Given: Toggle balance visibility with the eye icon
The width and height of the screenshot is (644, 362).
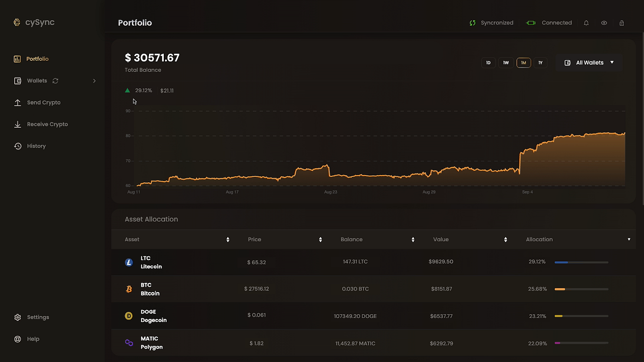Looking at the screenshot, I should coord(604,23).
